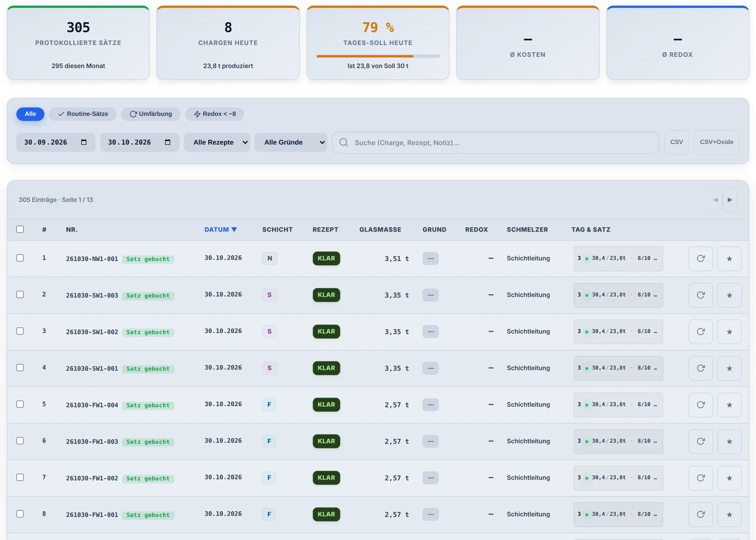756x540 pixels.
Task: Open the Alle Rezepte dropdown
Action: click(x=217, y=142)
